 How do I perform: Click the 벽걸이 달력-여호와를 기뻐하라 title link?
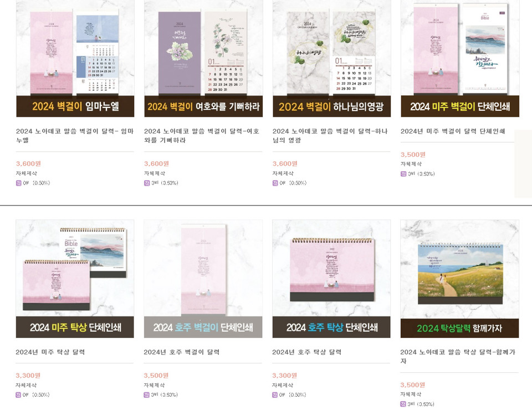(202, 135)
